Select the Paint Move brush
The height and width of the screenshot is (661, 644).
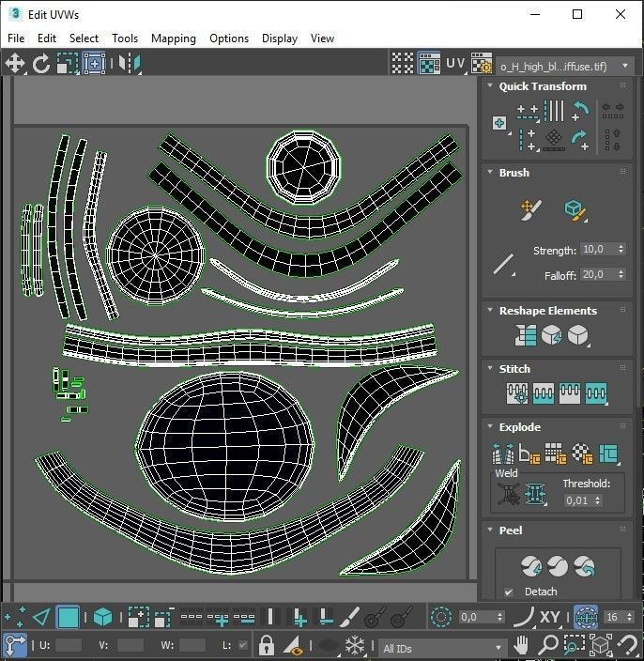click(x=530, y=209)
